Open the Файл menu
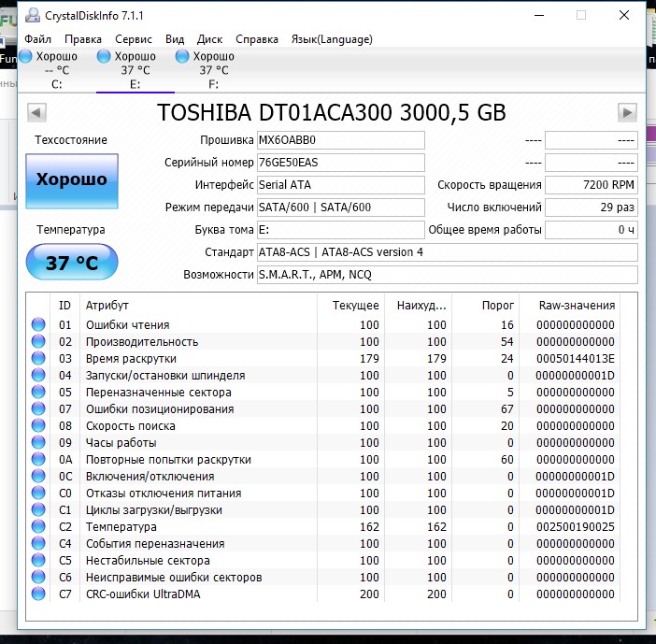This screenshot has width=656, height=644. (37, 39)
